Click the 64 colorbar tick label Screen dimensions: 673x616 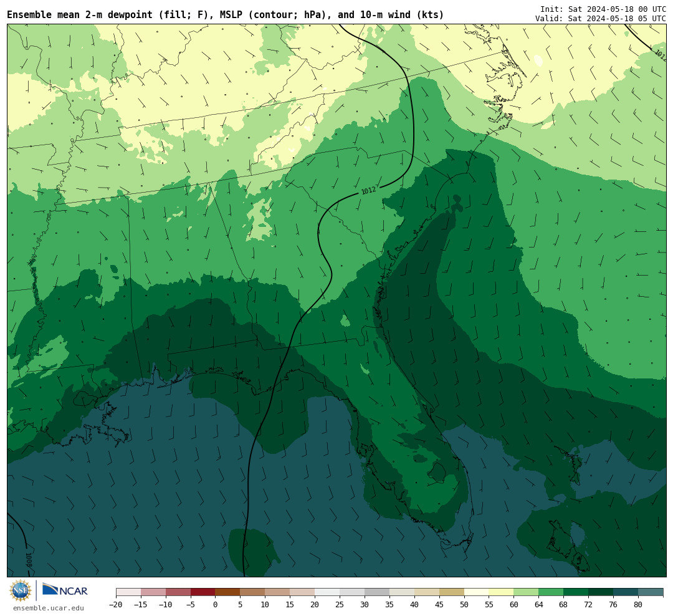pyautogui.click(x=539, y=605)
